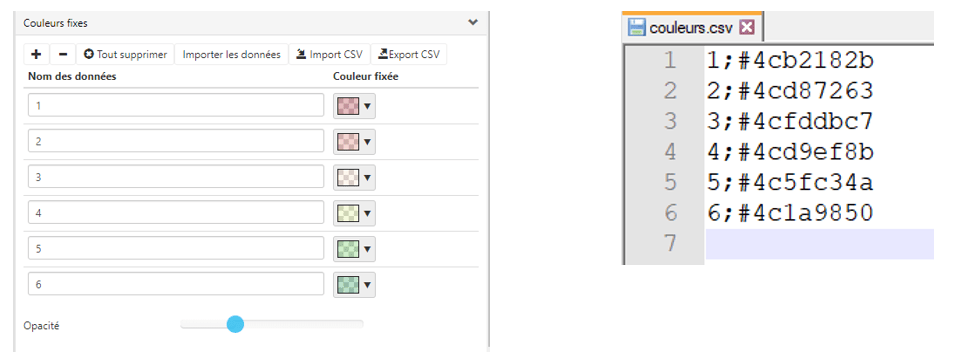Add a new row with plus icon
The image size is (961, 363).
click(36, 54)
